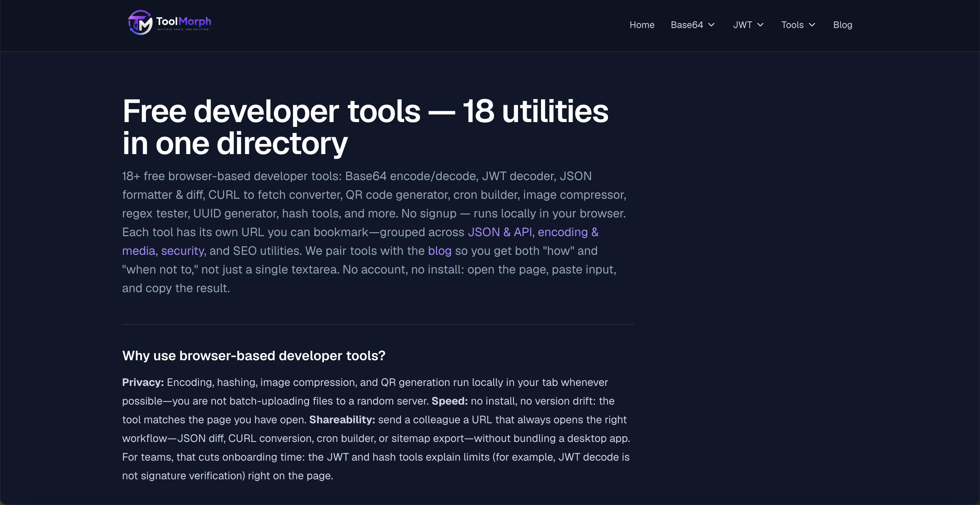Click the sentence starting '18+ free browser-based'
The image size is (980, 505).
(x=374, y=195)
